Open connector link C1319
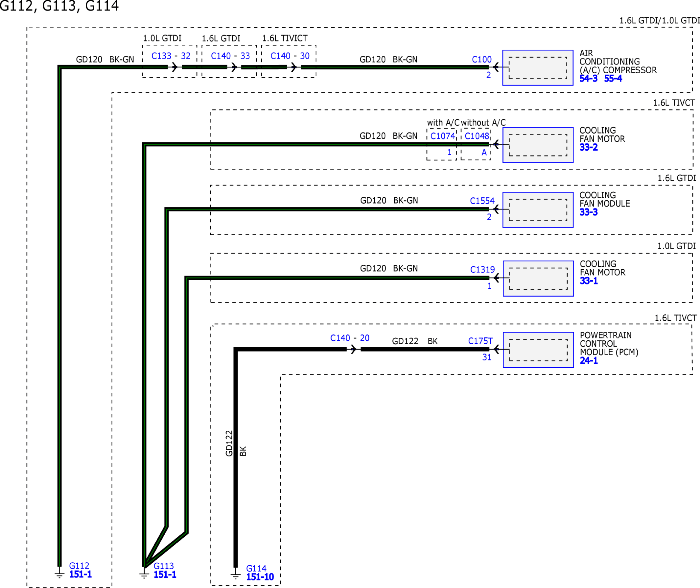 (x=482, y=269)
